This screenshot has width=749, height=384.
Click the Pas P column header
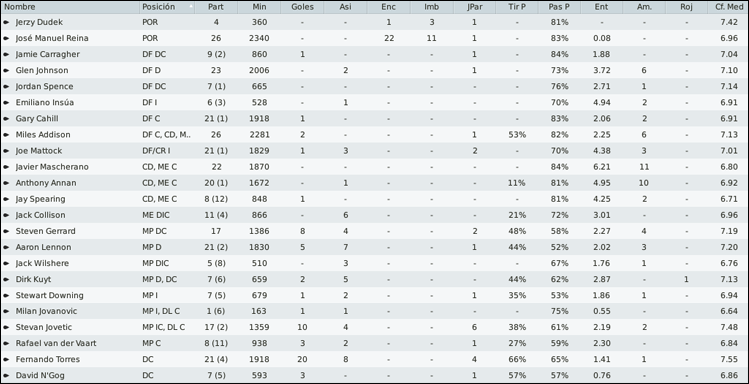[559, 7]
